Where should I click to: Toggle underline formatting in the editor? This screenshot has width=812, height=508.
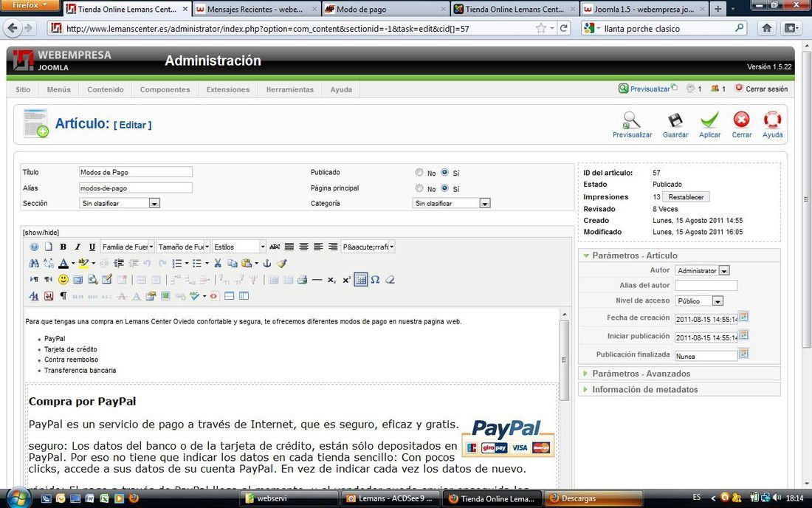tap(92, 247)
